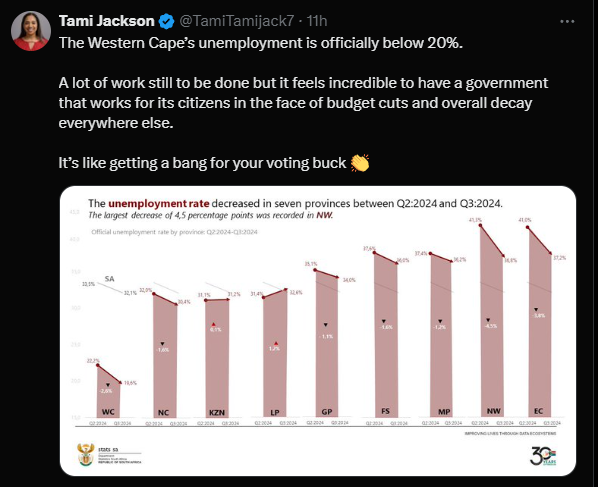Click the 30 Years logo in the chart
The height and width of the screenshot is (487, 598).
[x=543, y=456]
